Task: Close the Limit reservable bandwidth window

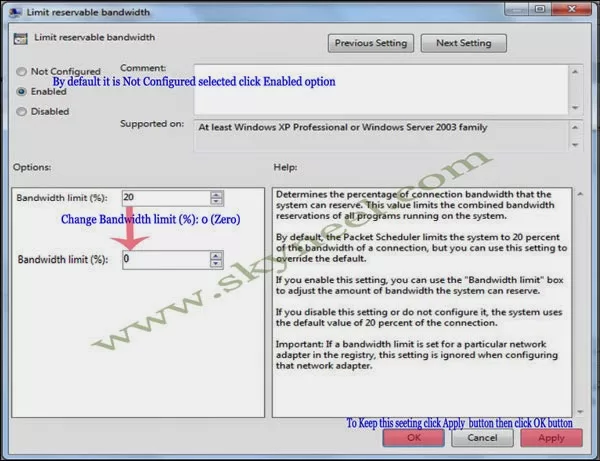Action: 572,9
